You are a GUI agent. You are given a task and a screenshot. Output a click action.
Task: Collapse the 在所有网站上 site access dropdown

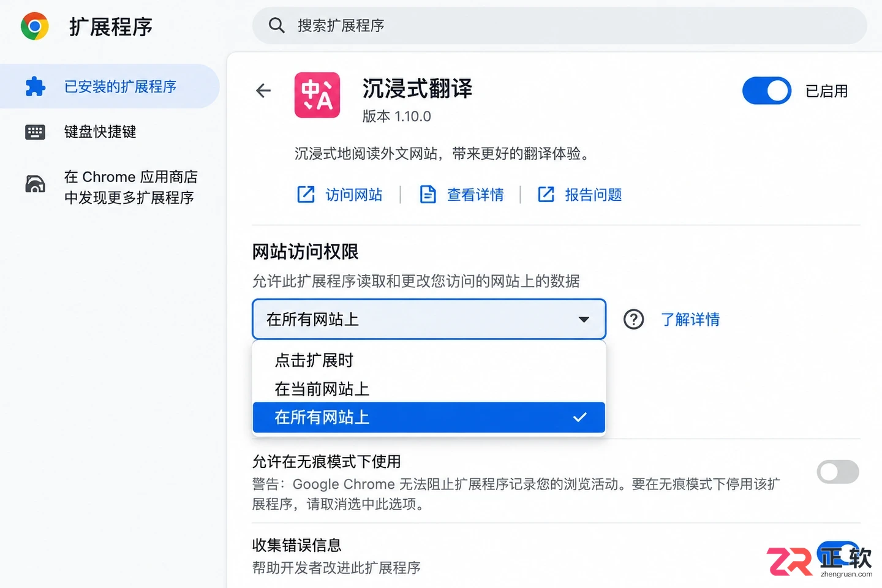point(429,319)
